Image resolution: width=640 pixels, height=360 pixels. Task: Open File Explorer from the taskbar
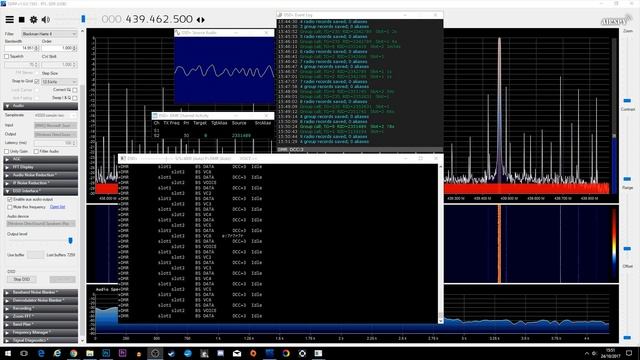tap(90, 353)
